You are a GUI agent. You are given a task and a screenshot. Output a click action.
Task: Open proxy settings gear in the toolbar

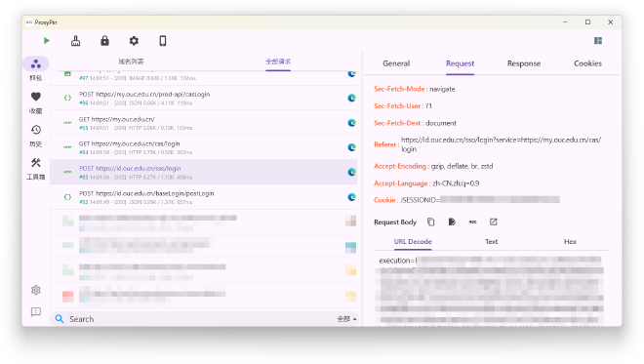pos(134,41)
